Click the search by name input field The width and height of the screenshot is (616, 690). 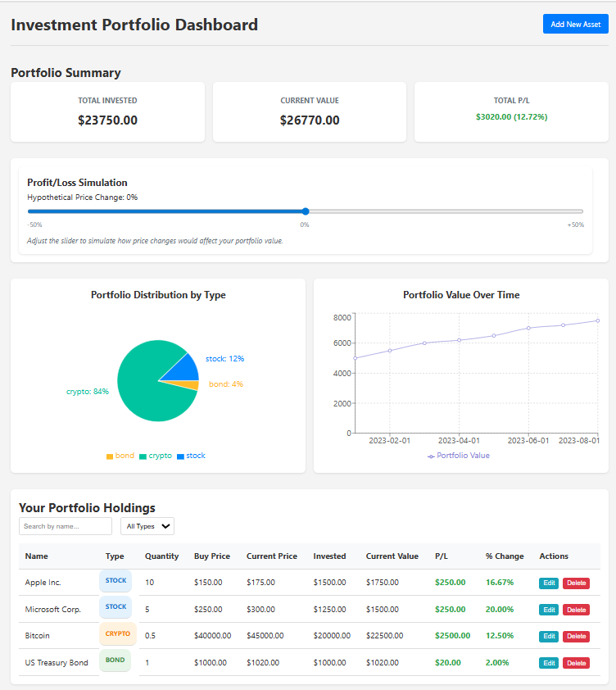click(x=65, y=525)
